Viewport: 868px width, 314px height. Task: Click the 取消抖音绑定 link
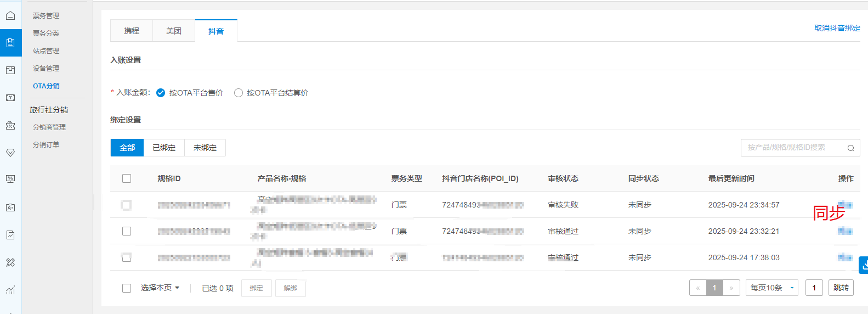[x=837, y=28]
